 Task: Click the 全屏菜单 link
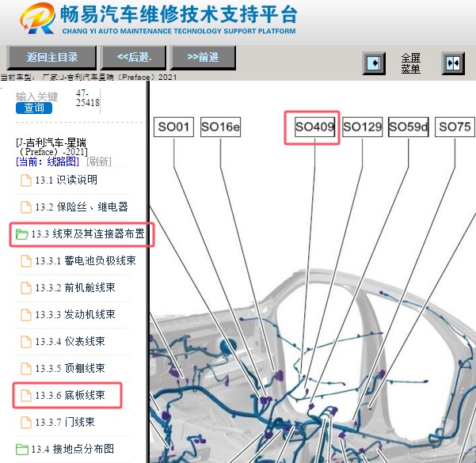click(x=410, y=63)
